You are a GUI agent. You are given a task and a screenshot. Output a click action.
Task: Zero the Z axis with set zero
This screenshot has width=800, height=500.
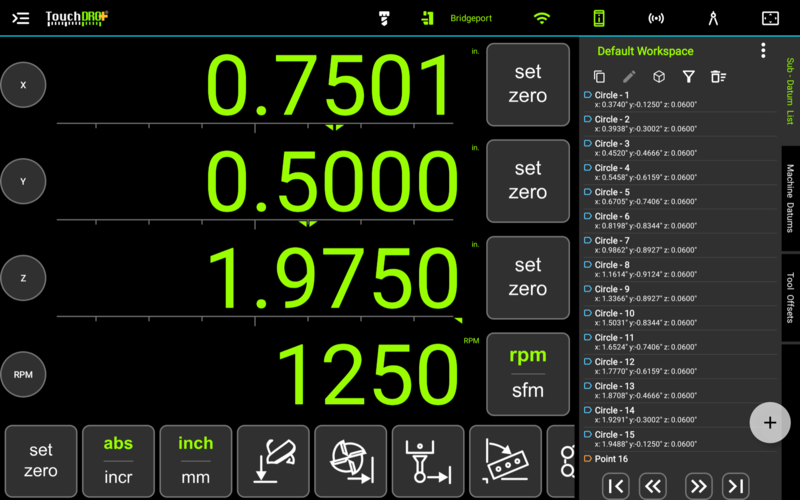[x=528, y=277]
